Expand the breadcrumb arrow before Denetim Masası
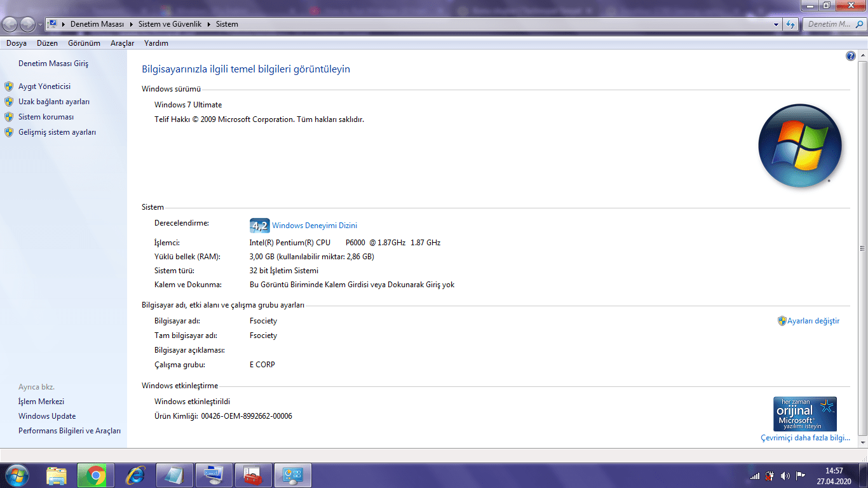 (64, 24)
